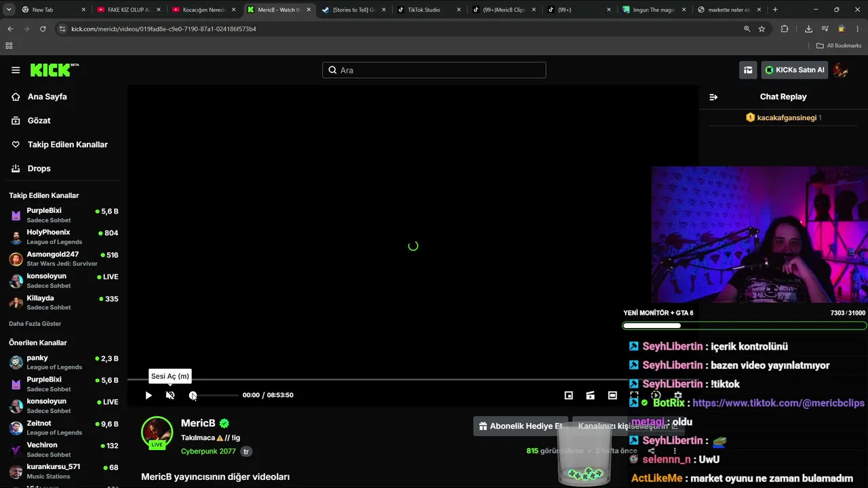View site information icon in address bar
The height and width of the screenshot is (488, 868).
coord(62,29)
